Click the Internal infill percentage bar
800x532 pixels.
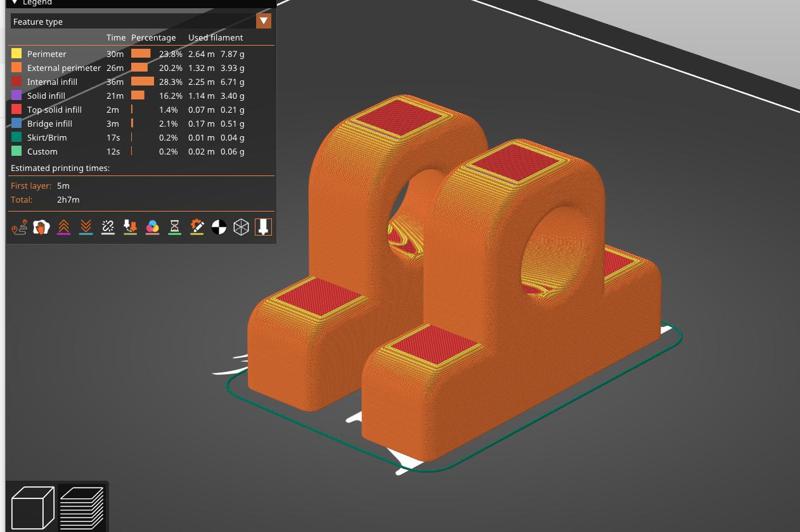point(142,82)
